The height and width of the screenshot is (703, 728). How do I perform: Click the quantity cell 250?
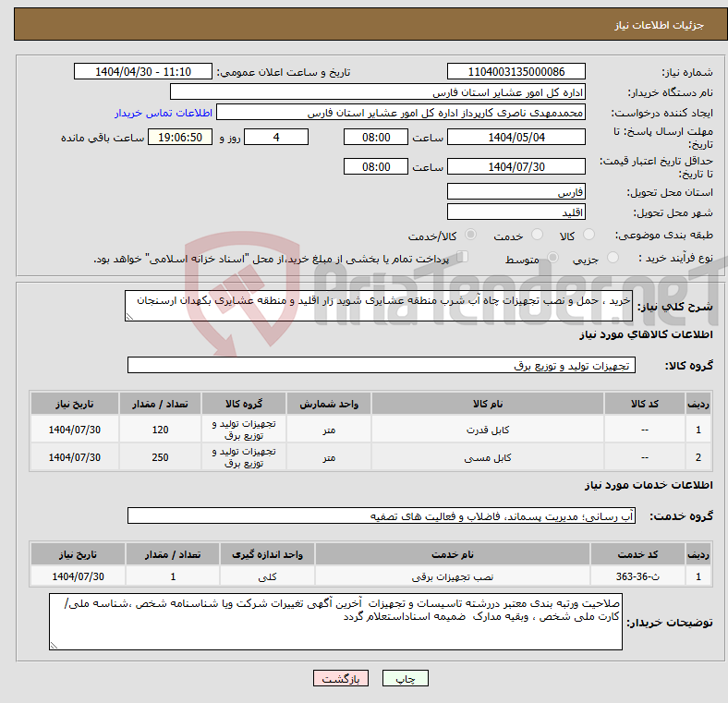tap(160, 457)
